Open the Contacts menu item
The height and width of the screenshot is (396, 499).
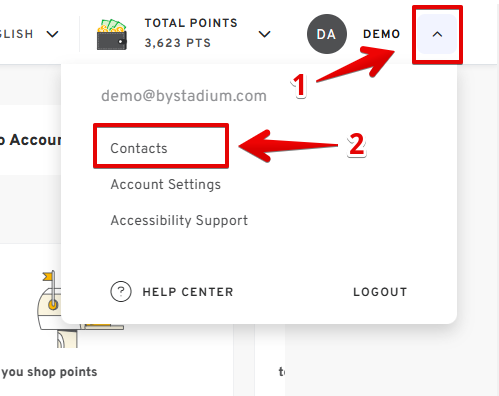(139, 148)
